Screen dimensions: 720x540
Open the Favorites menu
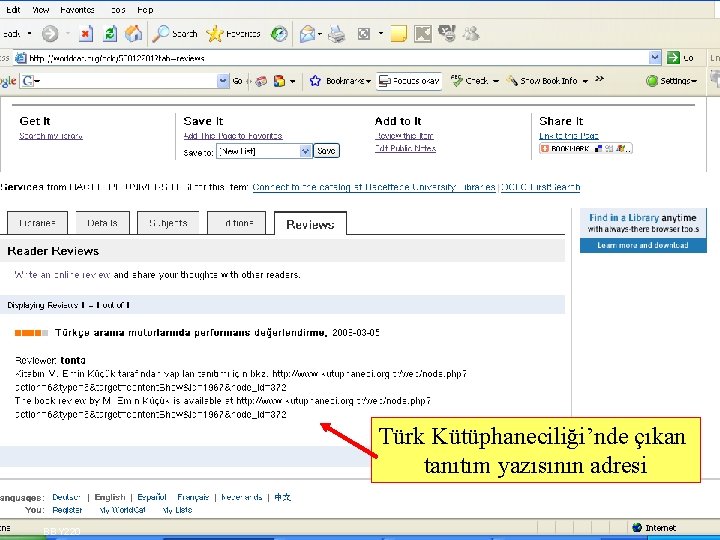click(77, 10)
